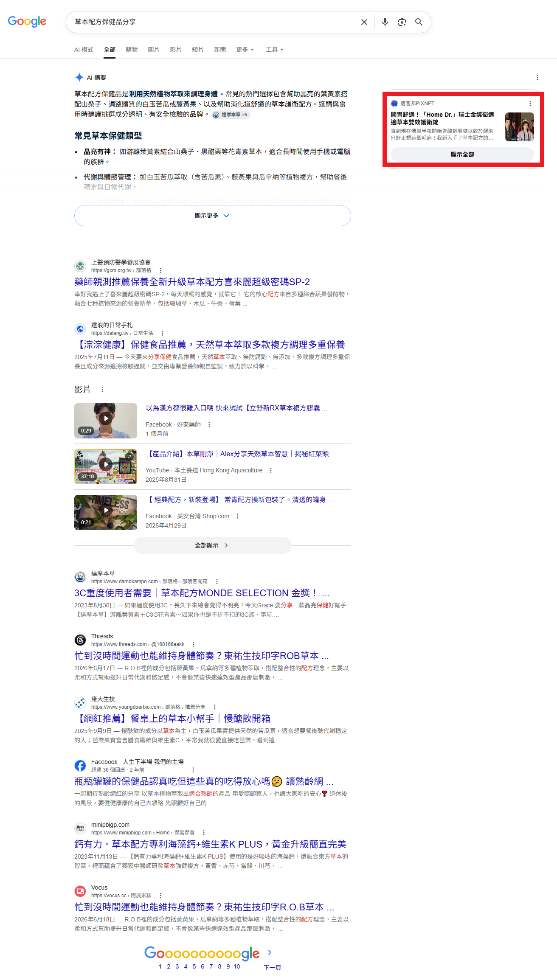Play the 0:21 常青配方 video thumbnail

pyautogui.click(x=106, y=512)
